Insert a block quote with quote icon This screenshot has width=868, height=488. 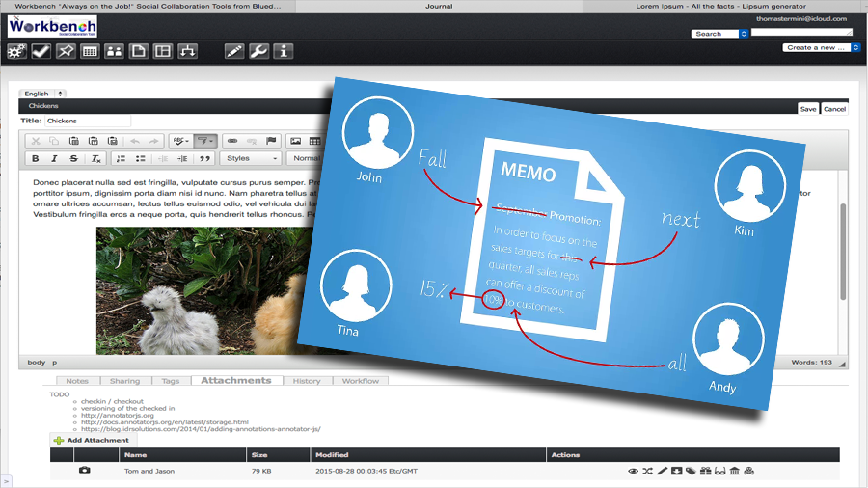pyautogui.click(x=204, y=159)
